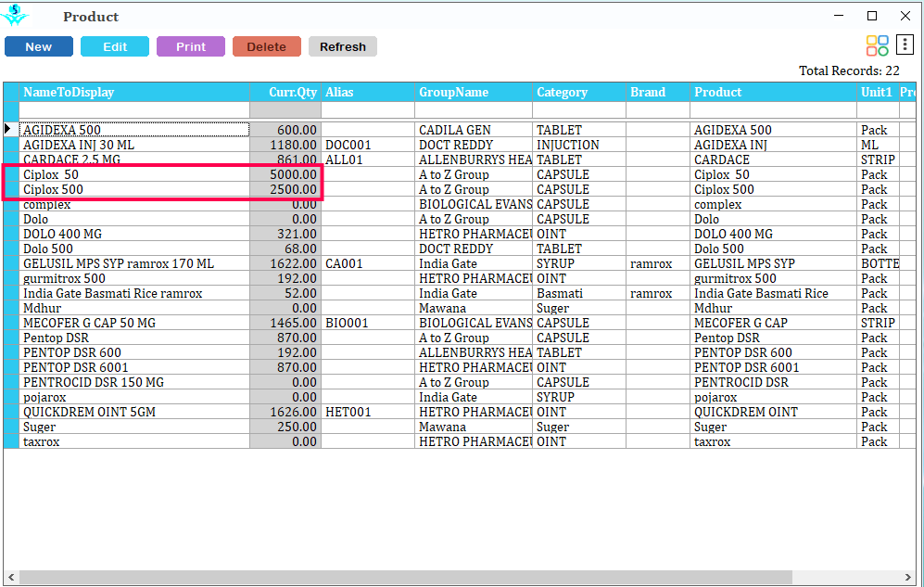Click the NameToDisplay filter input field
The width and height of the screenshot is (924, 587).
[x=134, y=110]
